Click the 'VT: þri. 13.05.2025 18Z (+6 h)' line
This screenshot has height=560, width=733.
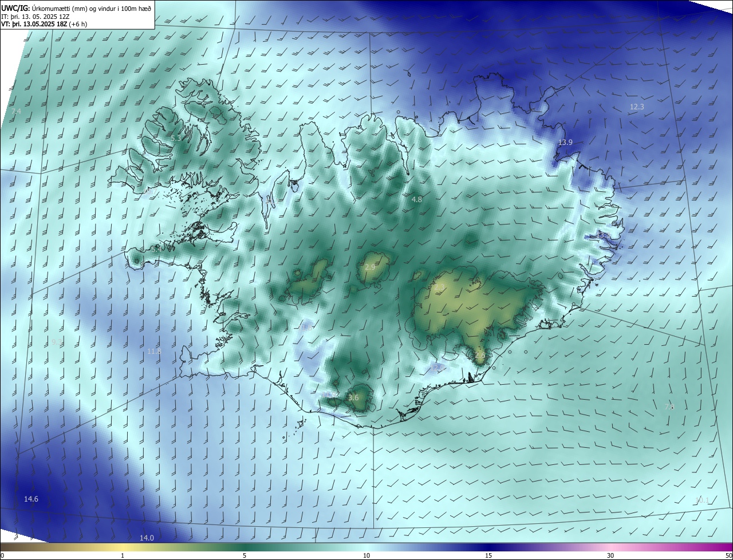pos(45,24)
